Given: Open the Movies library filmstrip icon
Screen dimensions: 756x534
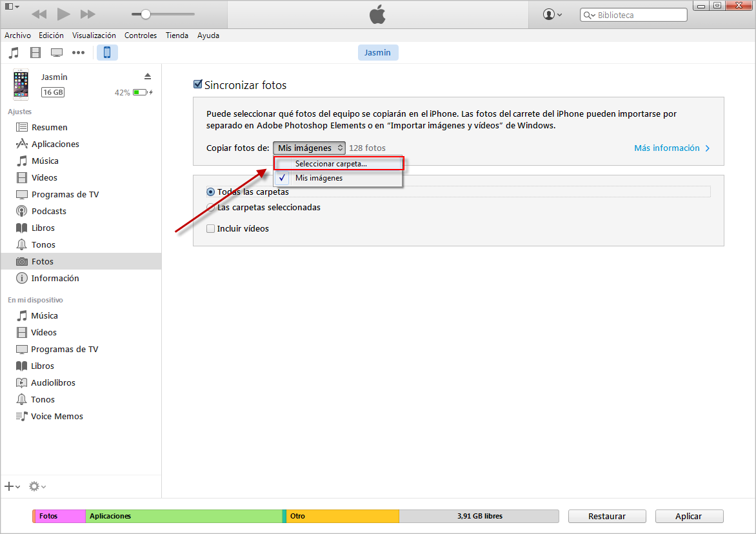Looking at the screenshot, I should click(35, 52).
